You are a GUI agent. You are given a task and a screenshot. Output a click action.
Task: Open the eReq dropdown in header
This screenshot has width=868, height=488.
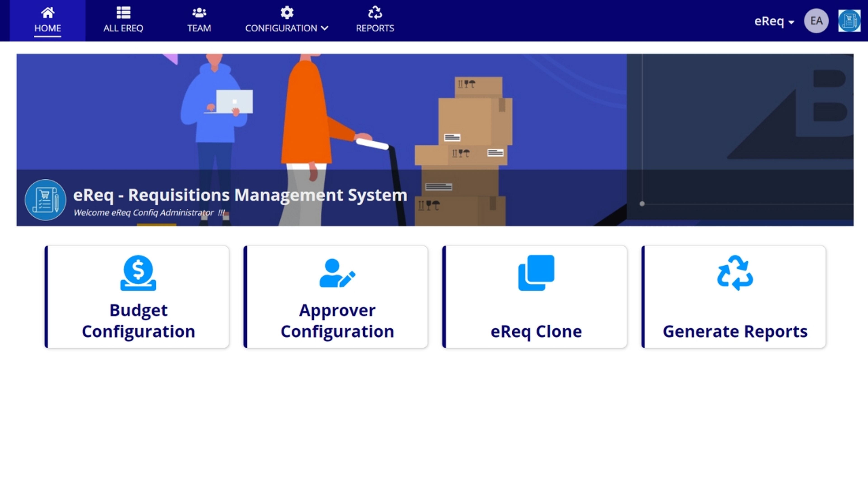click(774, 21)
